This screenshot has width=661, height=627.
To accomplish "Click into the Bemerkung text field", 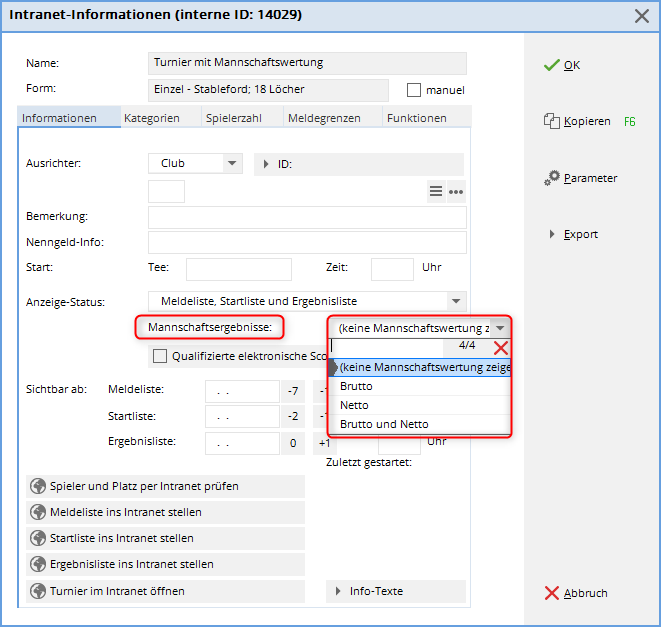I will coord(306,217).
